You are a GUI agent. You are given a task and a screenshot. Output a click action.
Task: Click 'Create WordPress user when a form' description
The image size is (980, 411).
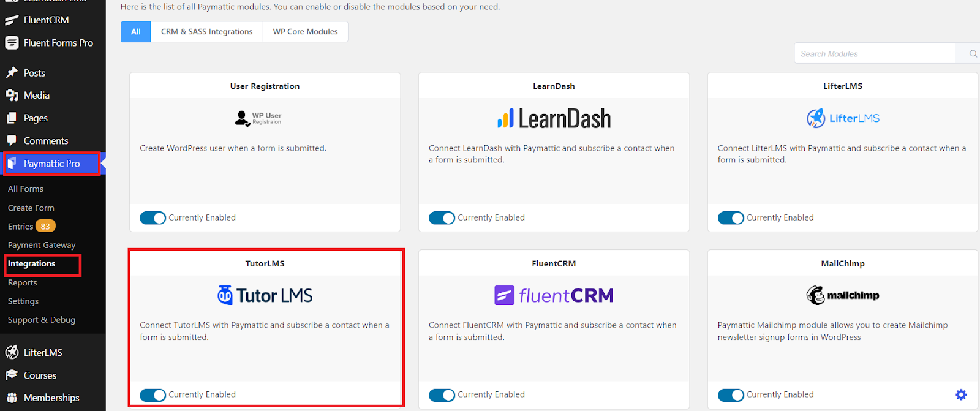(x=233, y=148)
